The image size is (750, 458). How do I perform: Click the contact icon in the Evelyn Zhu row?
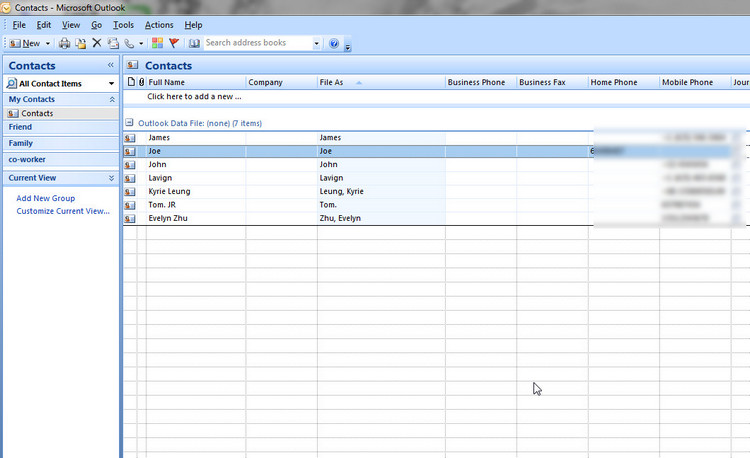[x=130, y=218]
